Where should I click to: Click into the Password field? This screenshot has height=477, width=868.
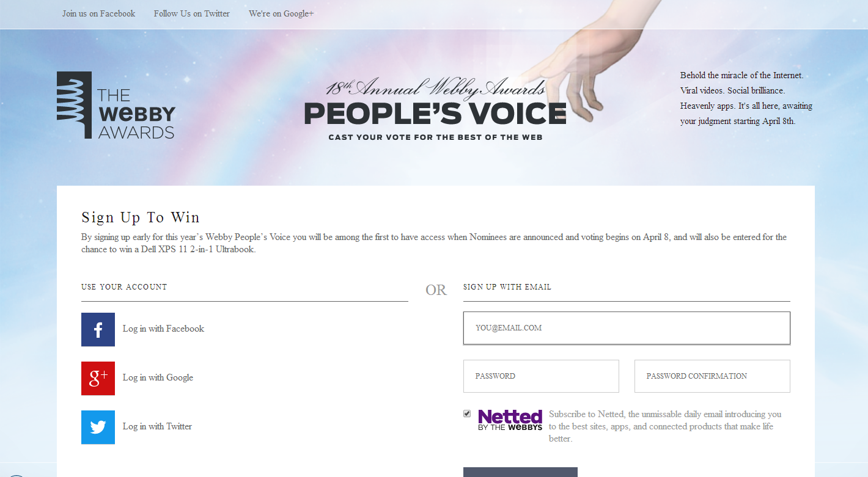click(x=541, y=376)
